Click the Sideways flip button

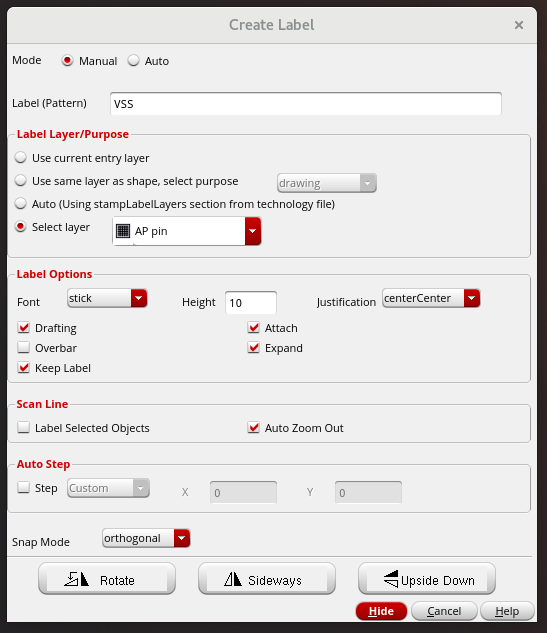267,579
